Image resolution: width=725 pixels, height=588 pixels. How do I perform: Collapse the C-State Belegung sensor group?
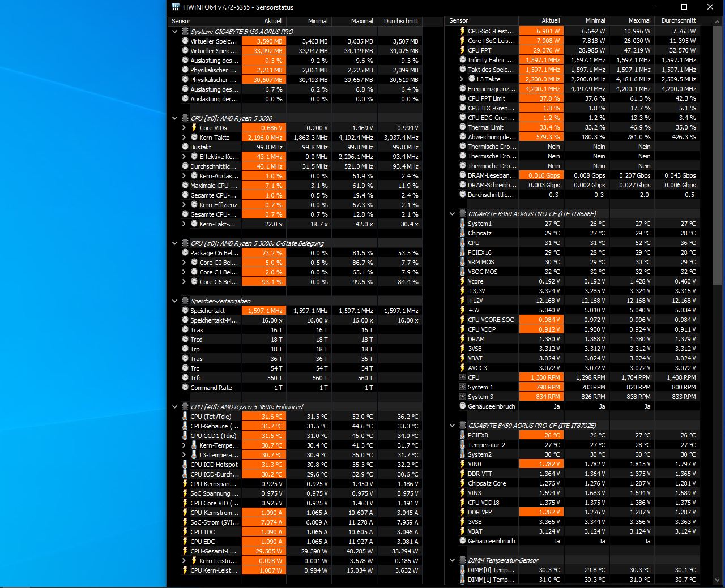click(x=174, y=243)
